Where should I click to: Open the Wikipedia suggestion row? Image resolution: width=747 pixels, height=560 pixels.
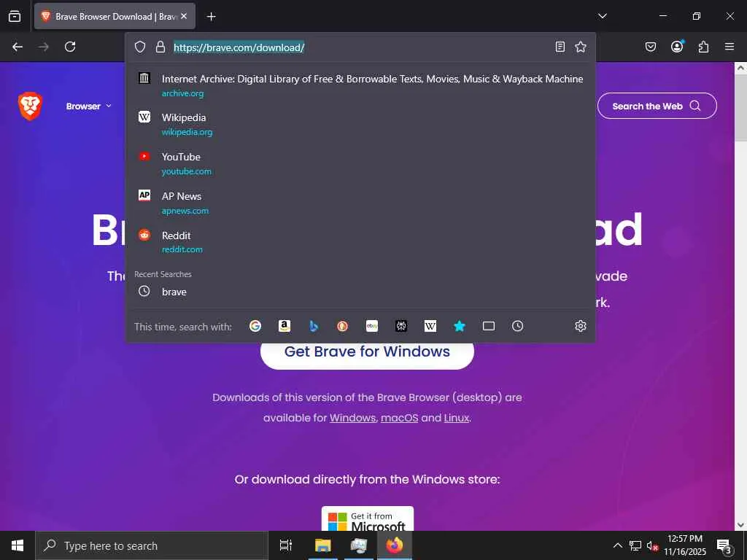[x=360, y=124]
